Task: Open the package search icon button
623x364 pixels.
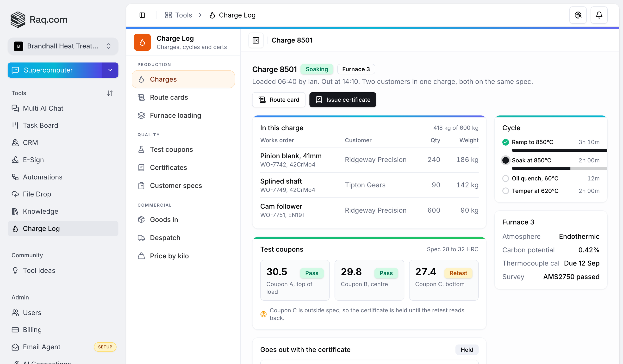Action: (x=578, y=15)
